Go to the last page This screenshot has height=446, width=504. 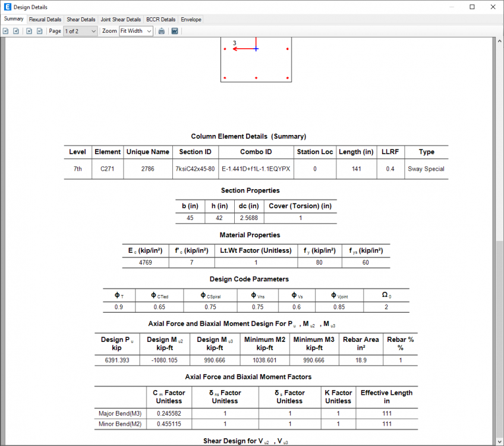coord(40,31)
